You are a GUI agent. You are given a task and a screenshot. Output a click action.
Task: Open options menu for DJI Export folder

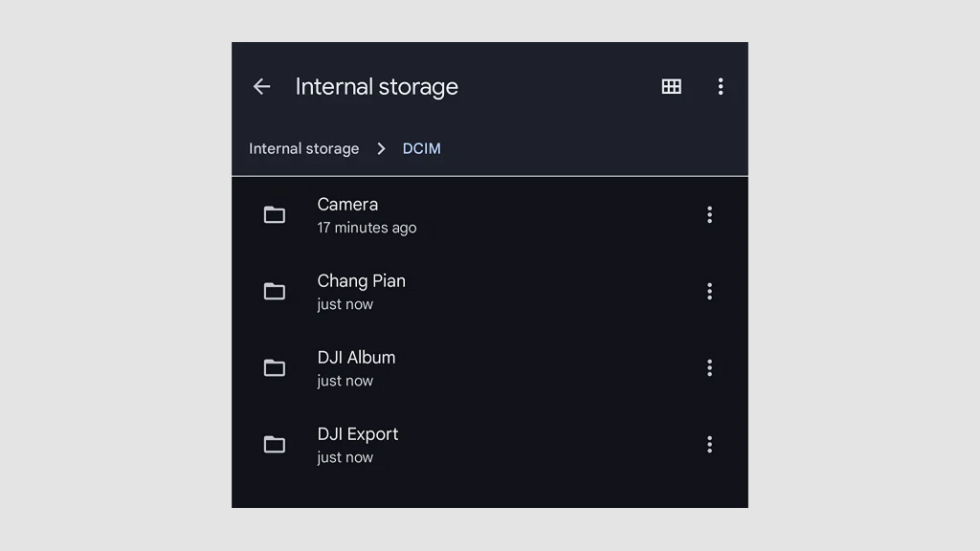tap(709, 444)
